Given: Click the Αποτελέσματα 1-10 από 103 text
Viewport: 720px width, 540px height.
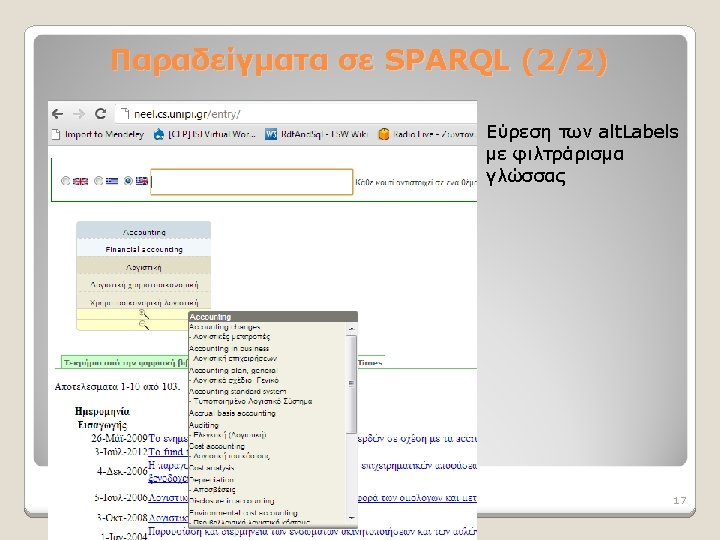Looking at the screenshot, I should pos(117,387).
